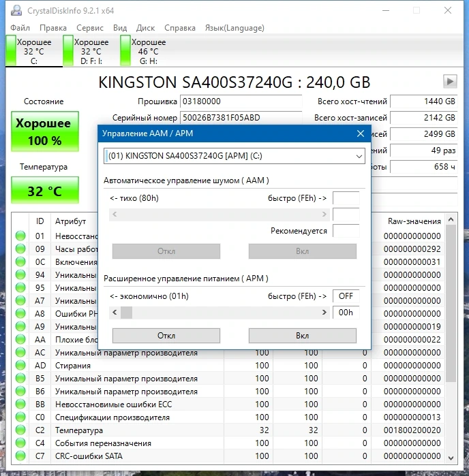
Task: Click power-on hours value 658 ч
Action: pyautogui.click(x=424, y=167)
